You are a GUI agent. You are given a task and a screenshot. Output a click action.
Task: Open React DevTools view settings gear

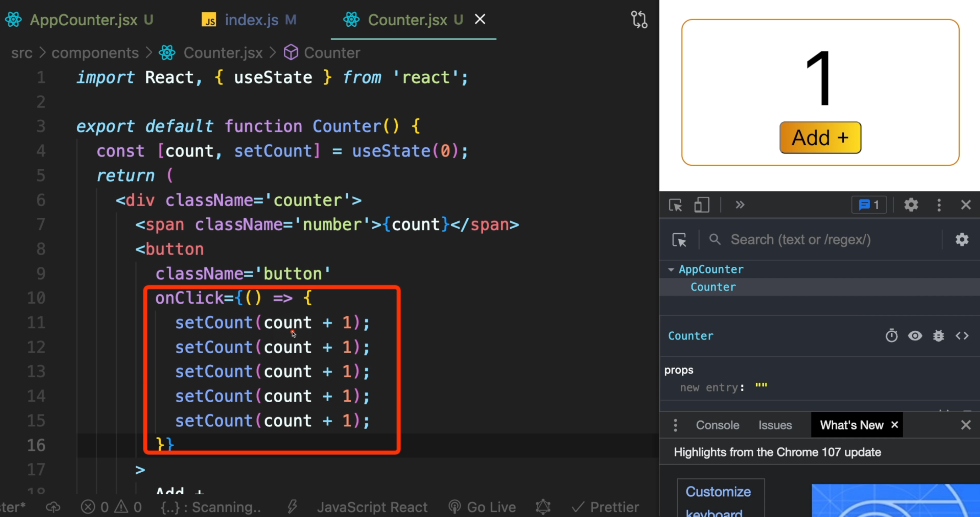962,240
